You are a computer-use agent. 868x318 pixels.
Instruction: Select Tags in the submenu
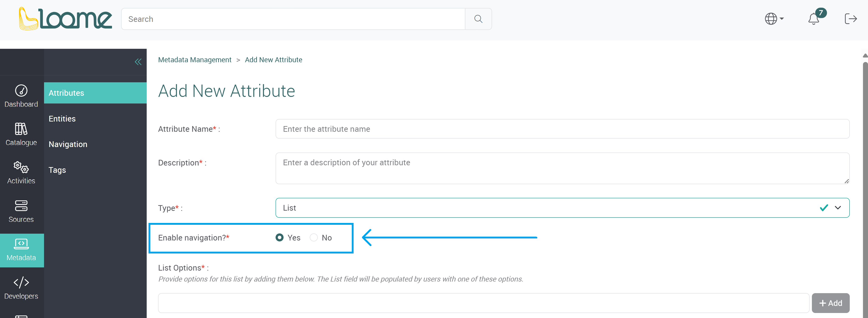95,170
